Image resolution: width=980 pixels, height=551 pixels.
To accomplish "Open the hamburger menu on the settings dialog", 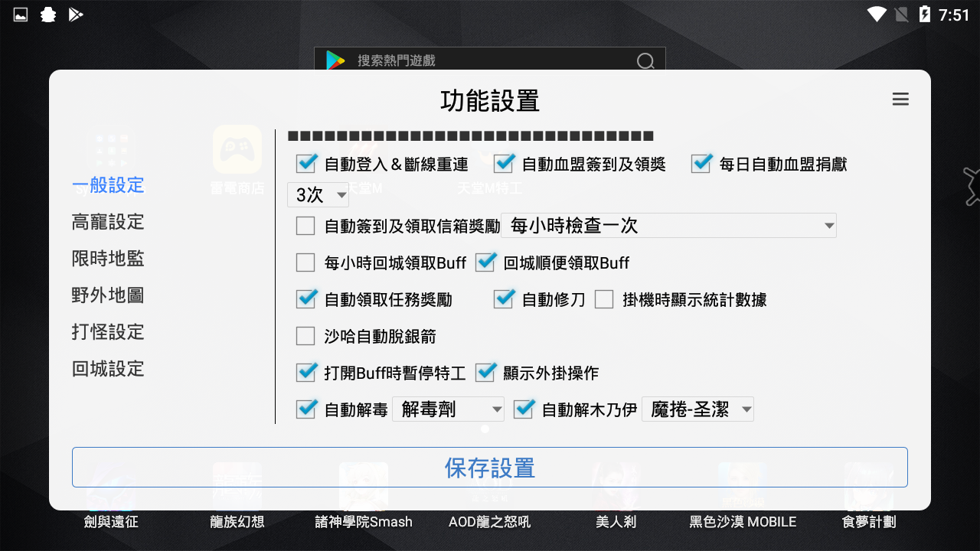I will pyautogui.click(x=900, y=99).
